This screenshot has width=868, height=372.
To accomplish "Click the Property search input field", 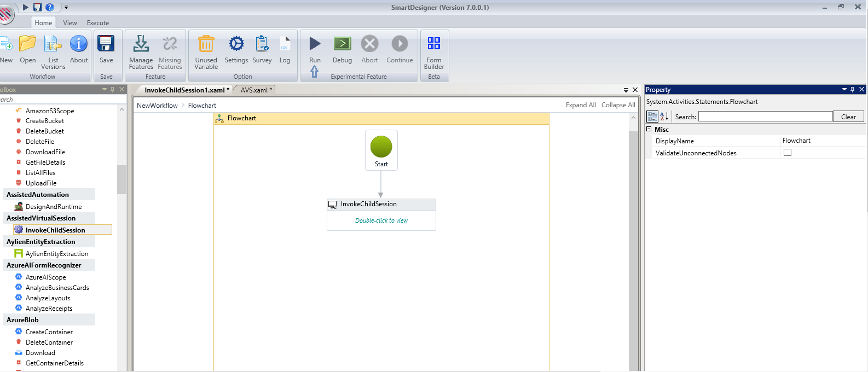I will 765,117.
